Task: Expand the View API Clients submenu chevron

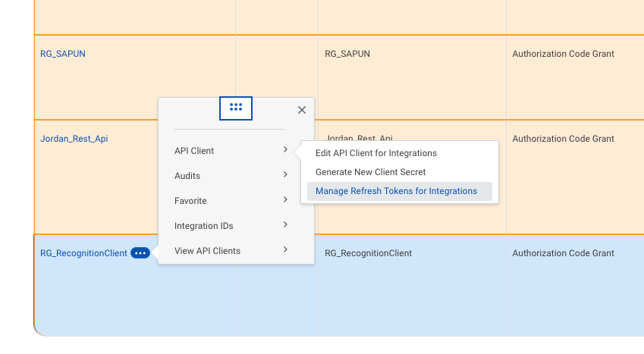Action: point(285,250)
